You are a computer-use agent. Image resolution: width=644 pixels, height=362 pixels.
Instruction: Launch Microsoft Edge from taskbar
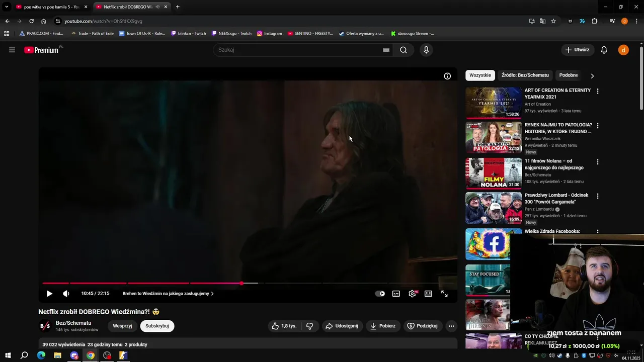41,355
